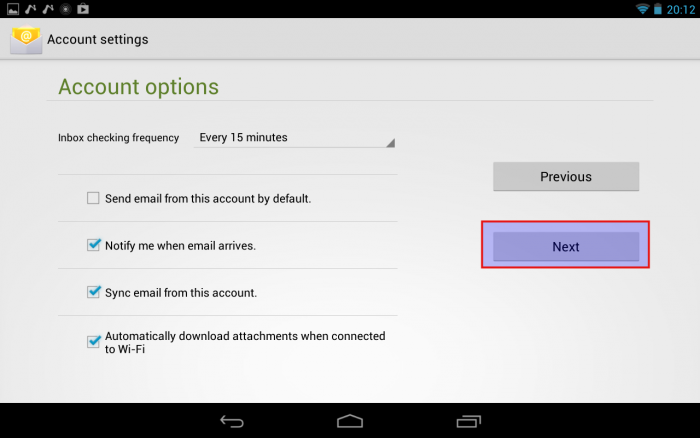Tap the Wi-Fi signal status icon
The width and height of the screenshot is (700, 438).
642,9
